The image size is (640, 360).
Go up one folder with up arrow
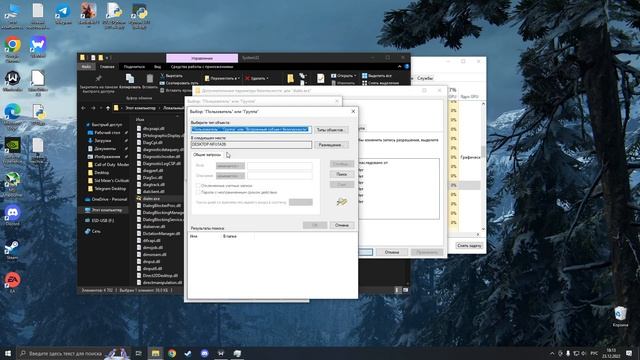(108, 108)
